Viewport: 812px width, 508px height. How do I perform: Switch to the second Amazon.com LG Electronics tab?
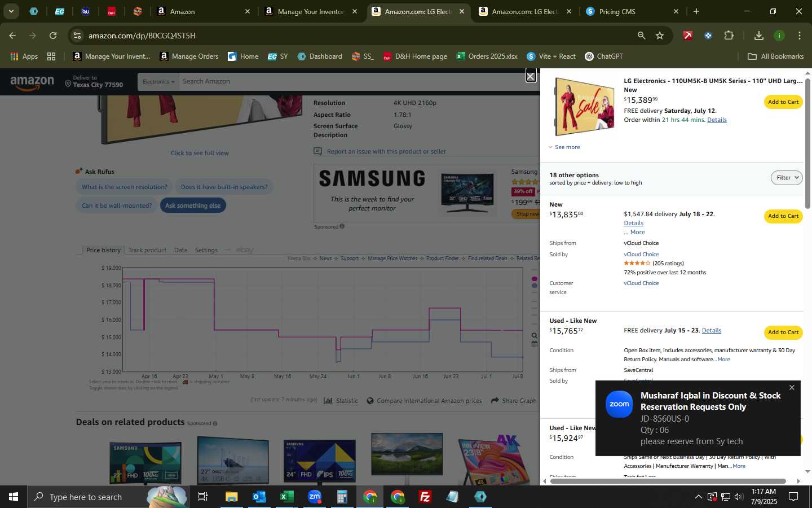point(525,11)
